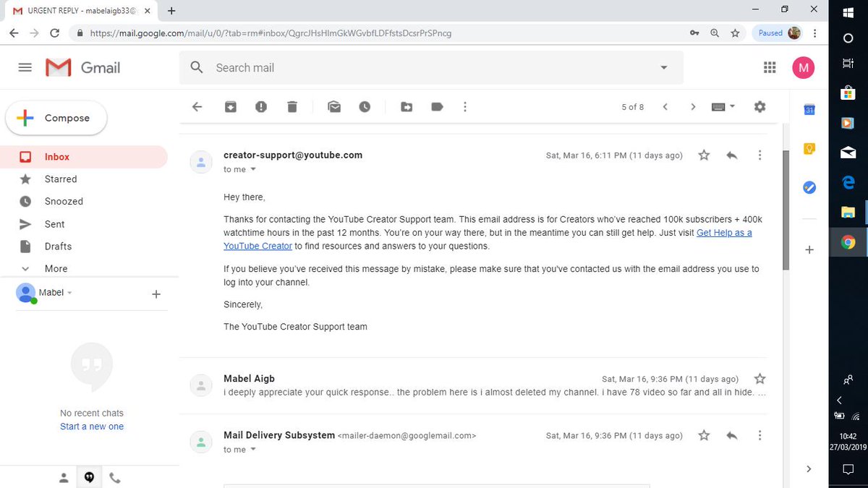868x488 pixels.
Task: Click the browser address bar URL
Action: click(271, 33)
